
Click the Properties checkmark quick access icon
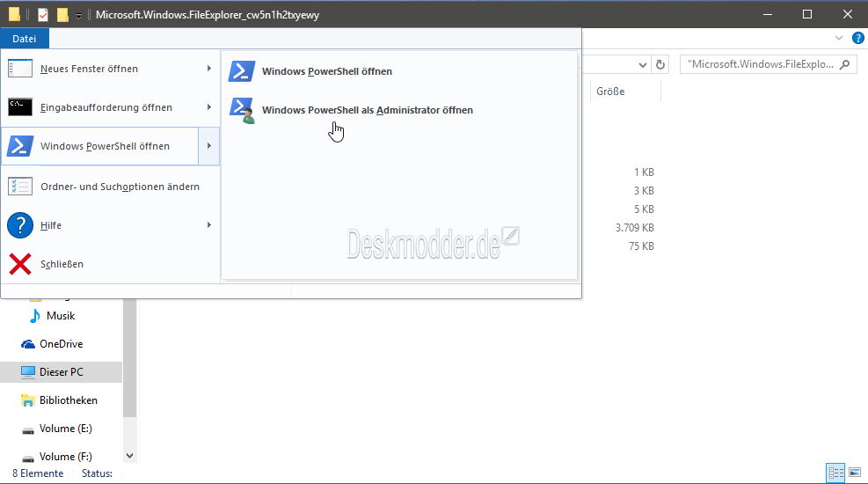(x=42, y=15)
